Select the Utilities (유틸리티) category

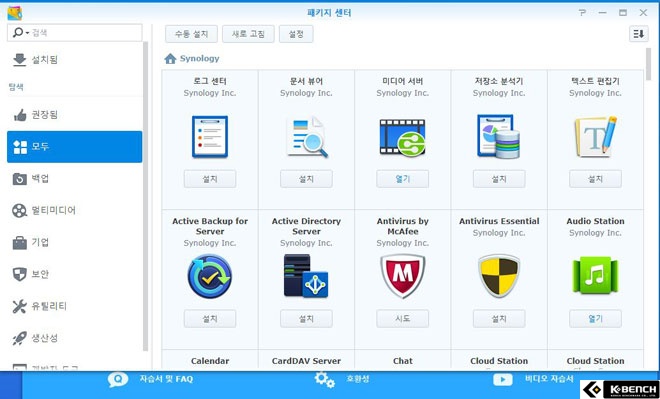tap(75, 306)
